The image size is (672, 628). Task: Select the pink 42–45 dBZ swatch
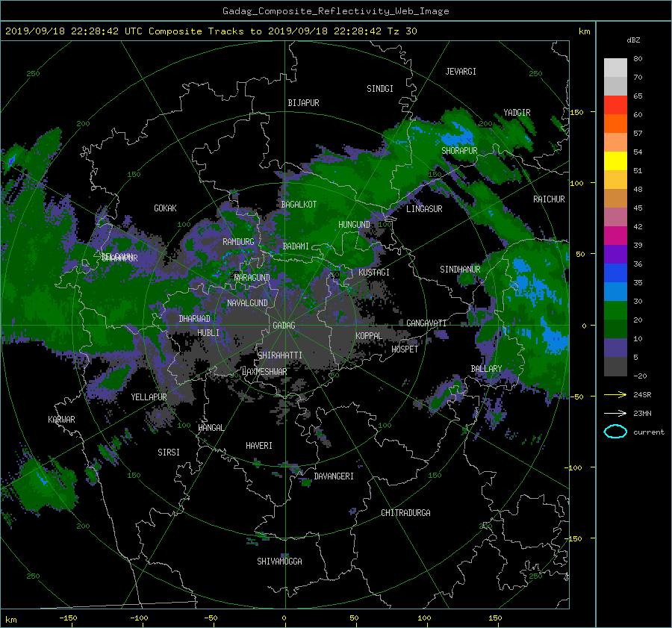(x=615, y=217)
